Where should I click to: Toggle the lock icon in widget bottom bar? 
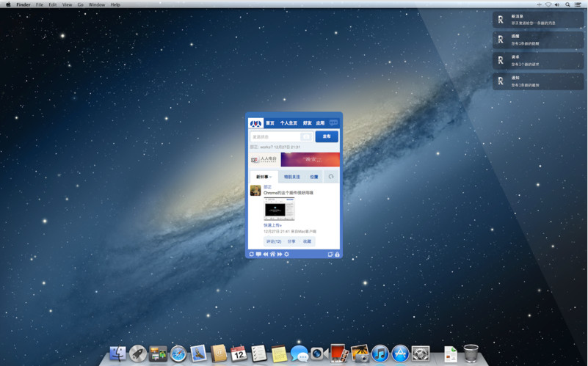click(337, 255)
